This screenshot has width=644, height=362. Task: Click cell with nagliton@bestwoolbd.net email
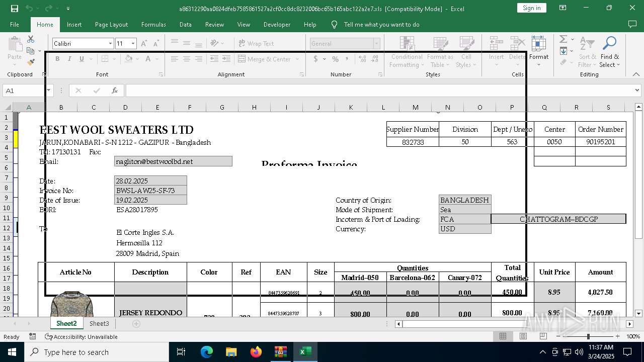pyautogui.click(x=173, y=161)
